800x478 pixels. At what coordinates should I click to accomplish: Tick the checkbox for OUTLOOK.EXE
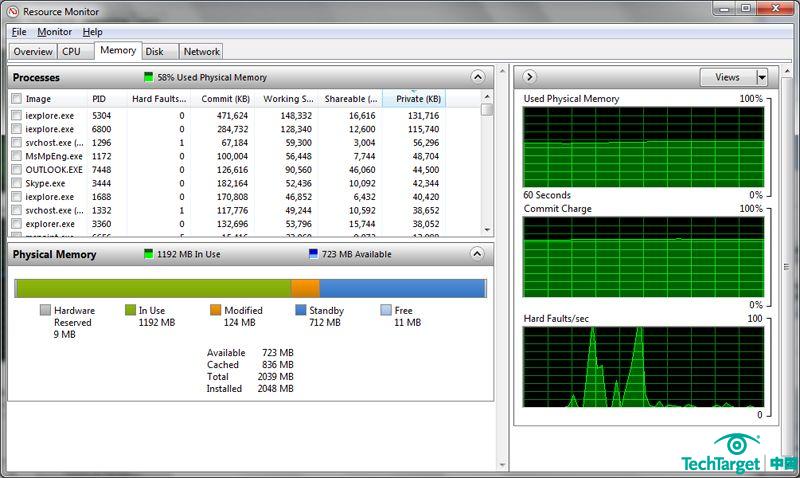click(x=16, y=170)
